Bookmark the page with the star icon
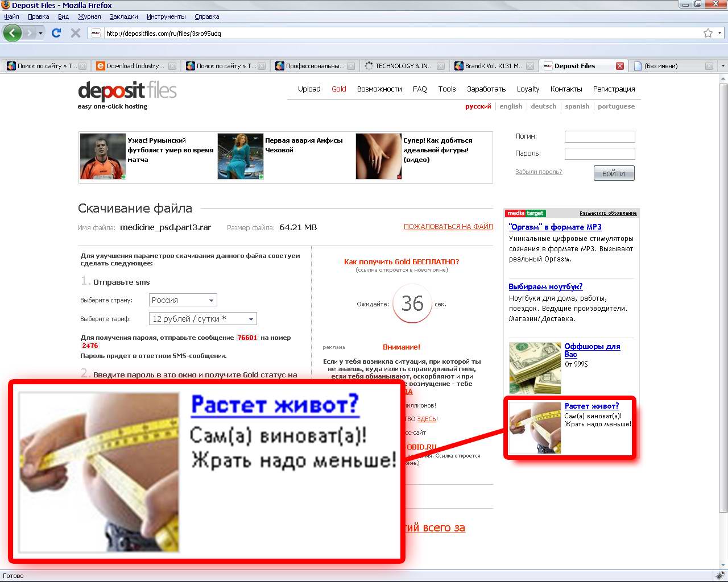The width and height of the screenshot is (728, 582). (708, 33)
